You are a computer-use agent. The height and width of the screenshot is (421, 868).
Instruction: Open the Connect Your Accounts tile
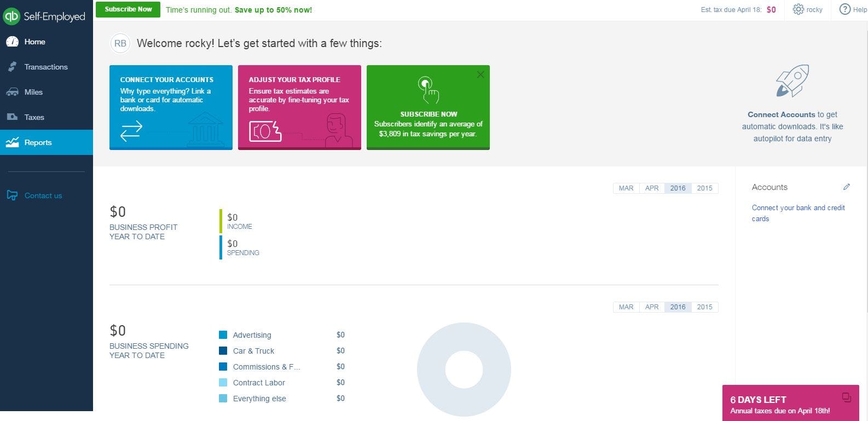(x=171, y=107)
